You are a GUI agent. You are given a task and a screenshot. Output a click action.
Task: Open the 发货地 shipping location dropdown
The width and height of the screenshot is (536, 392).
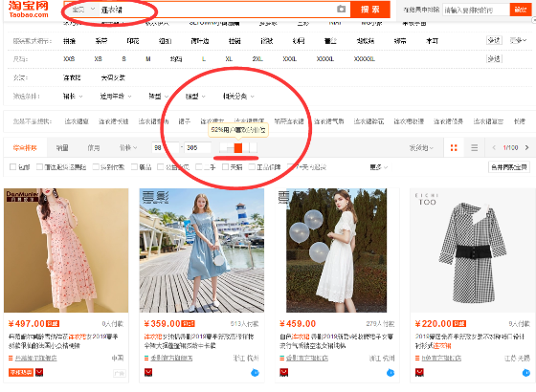pos(421,148)
